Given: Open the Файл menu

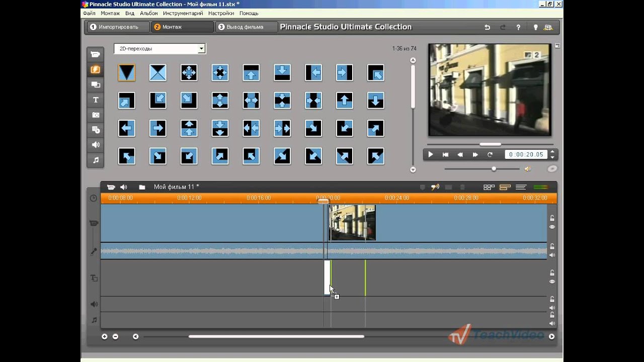Looking at the screenshot, I should click(x=89, y=13).
